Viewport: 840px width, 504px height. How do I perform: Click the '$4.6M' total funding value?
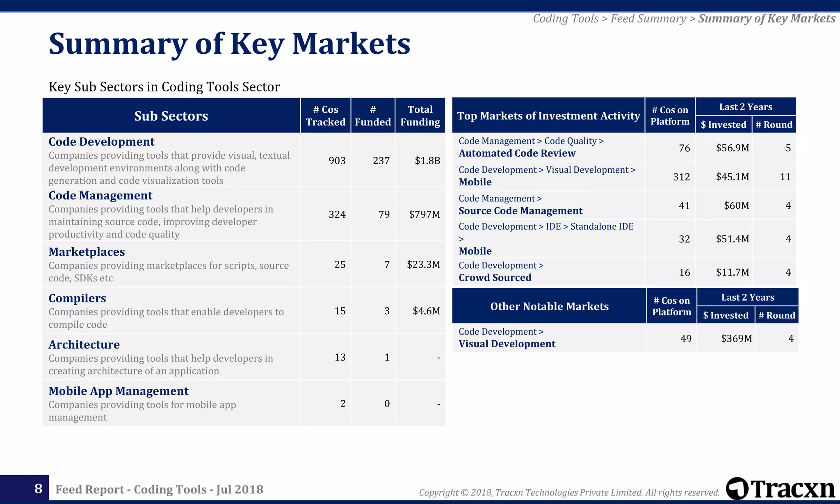[x=426, y=311]
